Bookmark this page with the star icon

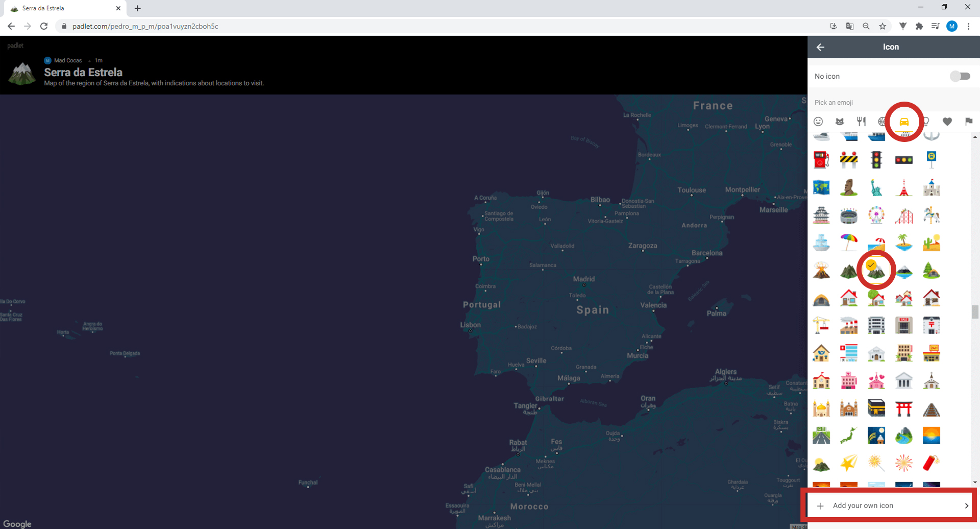883,26
